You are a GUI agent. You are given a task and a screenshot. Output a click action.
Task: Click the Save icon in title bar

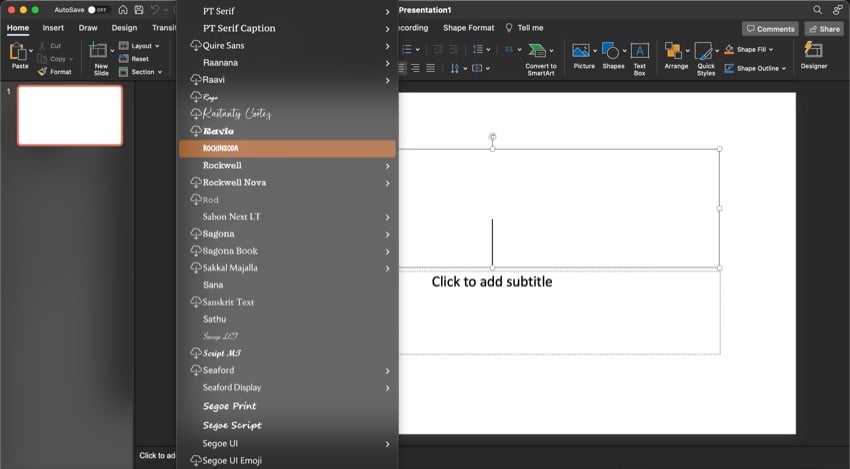click(138, 9)
